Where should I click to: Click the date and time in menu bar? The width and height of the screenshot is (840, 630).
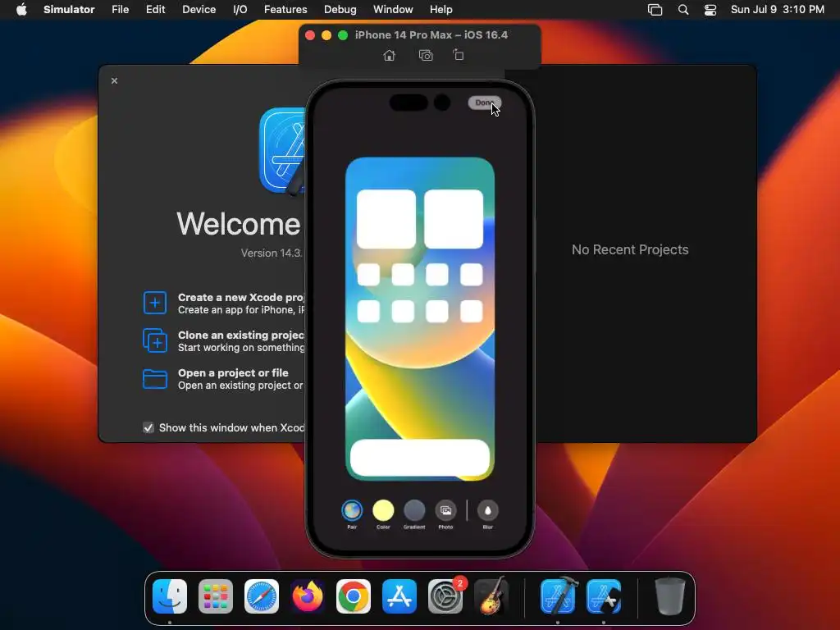778,9
